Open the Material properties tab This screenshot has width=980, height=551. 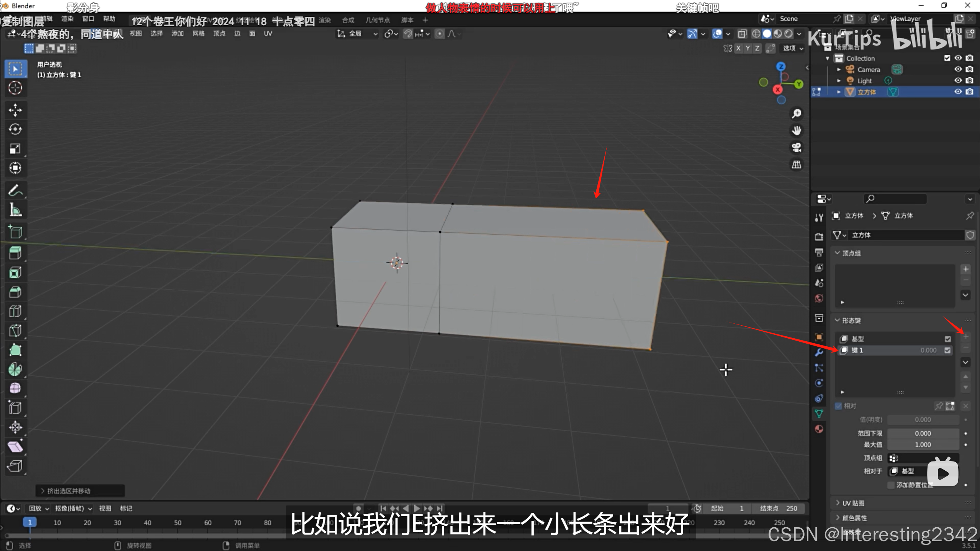click(819, 429)
